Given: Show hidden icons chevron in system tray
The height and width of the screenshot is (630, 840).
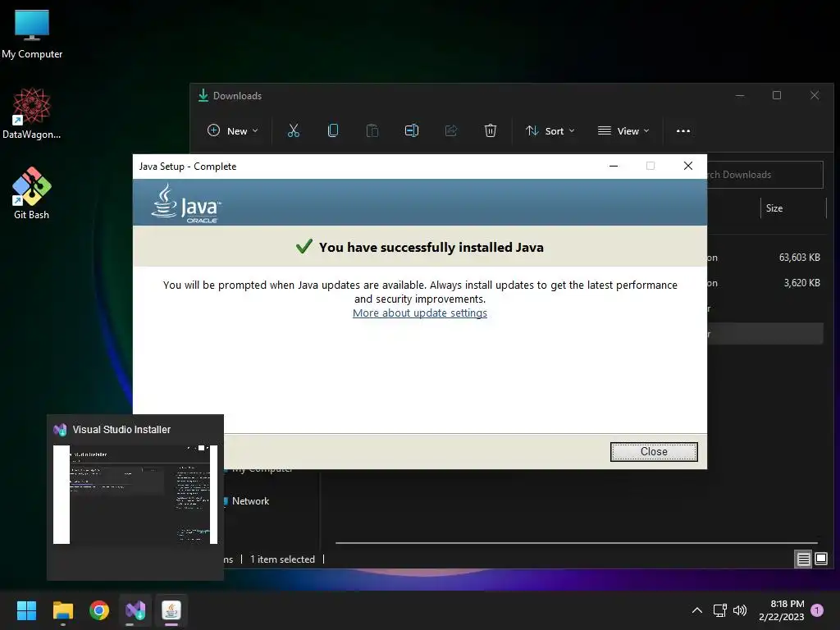Looking at the screenshot, I should click(x=697, y=610).
